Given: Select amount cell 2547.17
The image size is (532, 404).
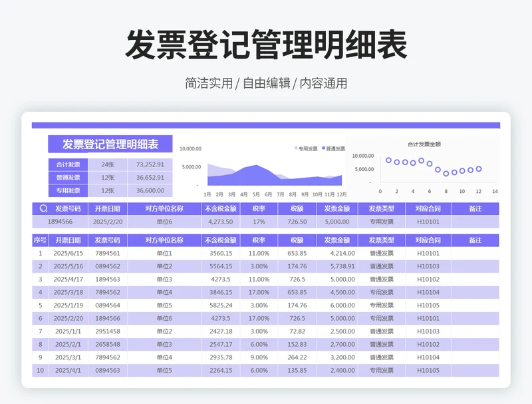Looking at the screenshot, I should (x=221, y=344).
